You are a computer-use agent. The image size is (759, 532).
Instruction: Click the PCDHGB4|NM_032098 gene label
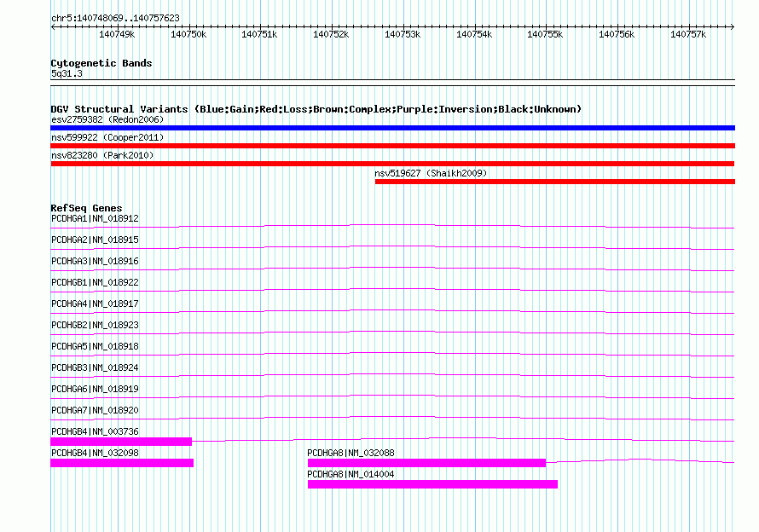pyautogui.click(x=95, y=453)
